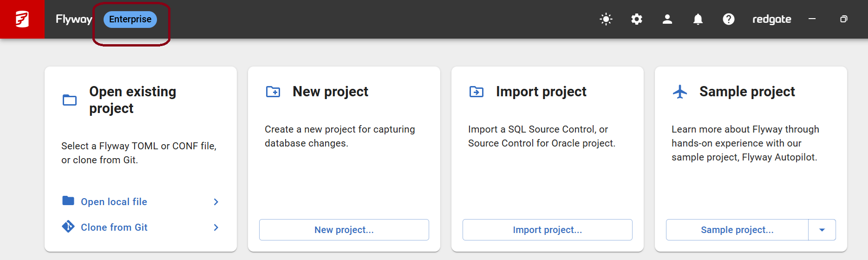868x260 pixels.
Task: Click the red Flyway logo icon
Action: point(22,19)
